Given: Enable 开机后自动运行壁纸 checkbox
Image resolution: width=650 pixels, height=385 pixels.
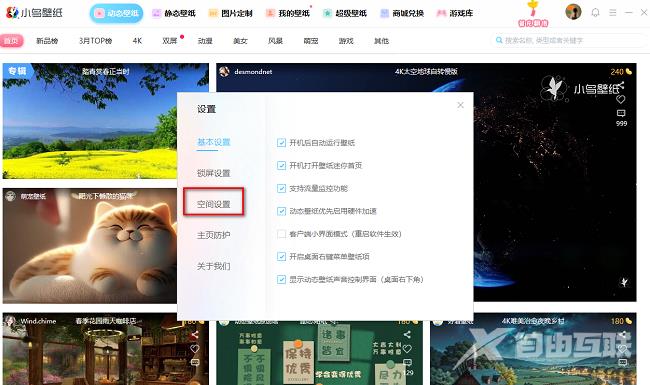Looking at the screenshot, I should pos(281,143).
